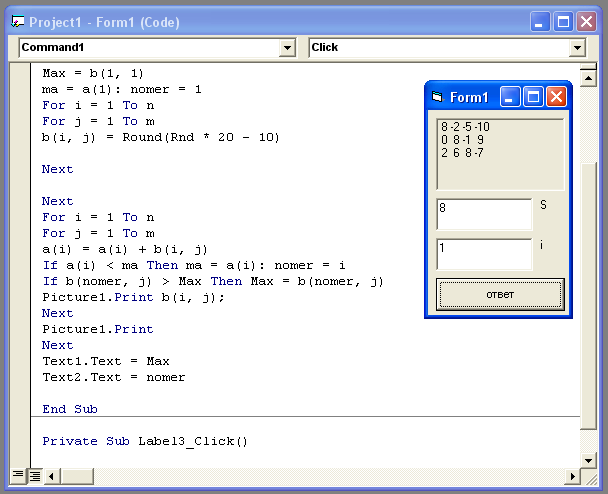Click the vertical scrollbar up arrow
This screenshot has width=608, height=494.
point(588,78)
